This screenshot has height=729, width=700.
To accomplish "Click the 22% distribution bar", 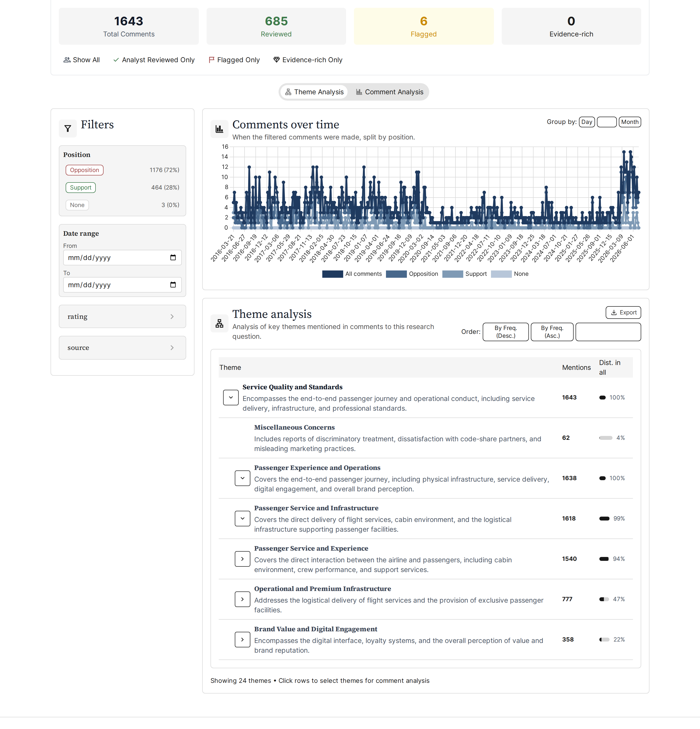I will pyautogui.click(x=604, y=640).
